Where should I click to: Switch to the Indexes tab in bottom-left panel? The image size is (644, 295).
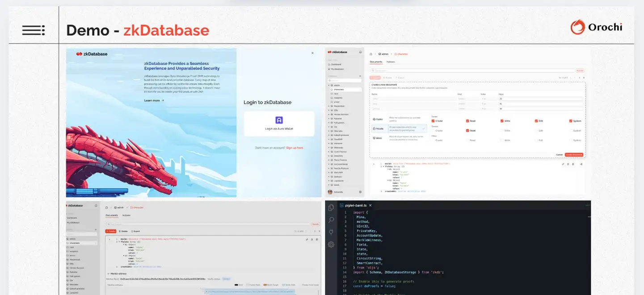[x=126, y=215]
